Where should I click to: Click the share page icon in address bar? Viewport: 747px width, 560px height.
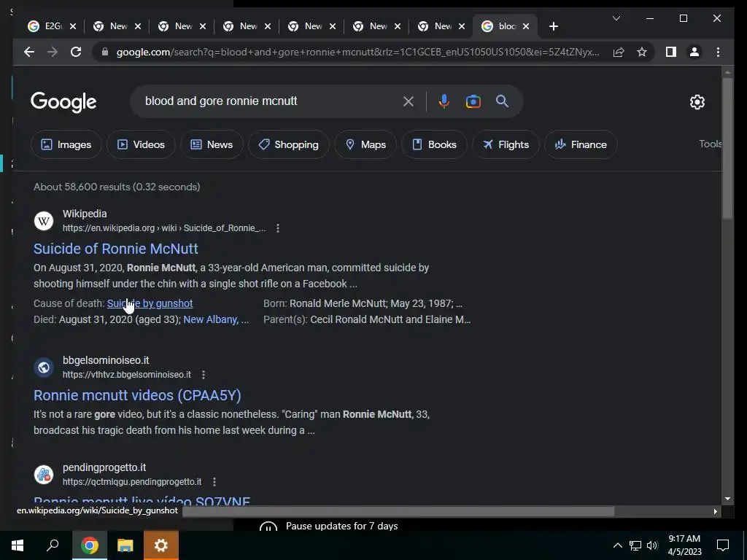(x=619, y=52)
